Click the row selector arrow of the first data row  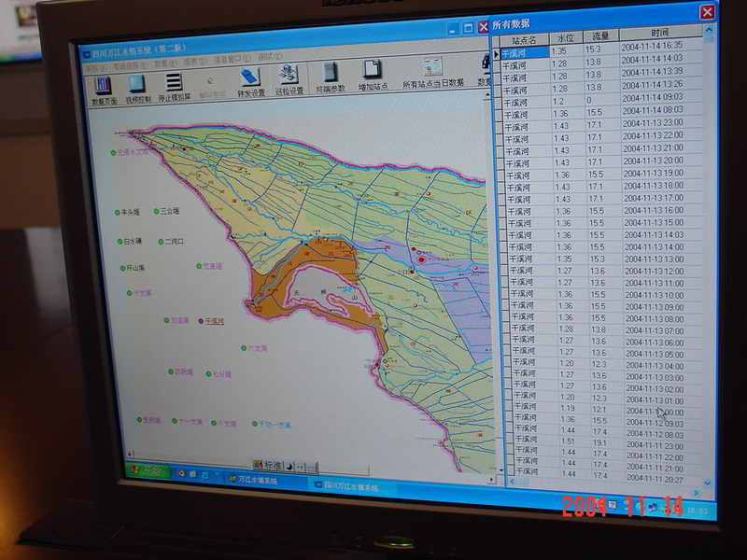497,55
